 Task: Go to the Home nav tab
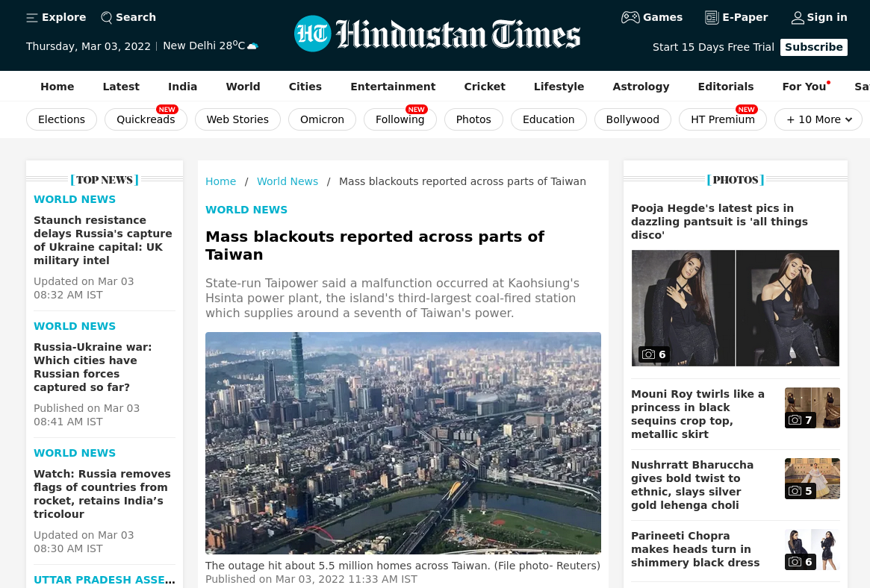(58, 87)
